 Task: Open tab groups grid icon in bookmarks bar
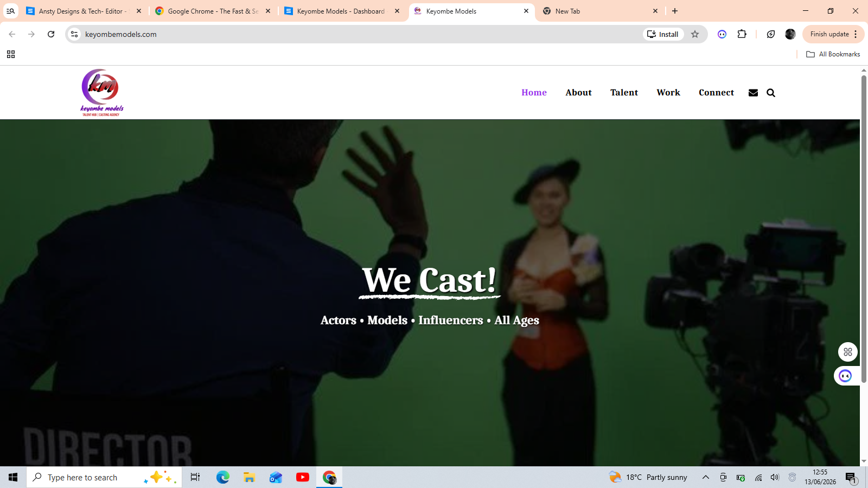click(x=11, y=54)
